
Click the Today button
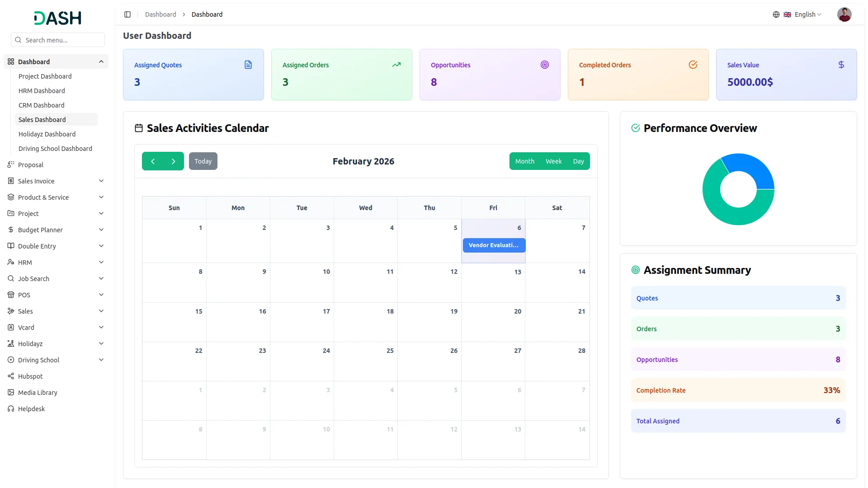click(x=203, y=161)
